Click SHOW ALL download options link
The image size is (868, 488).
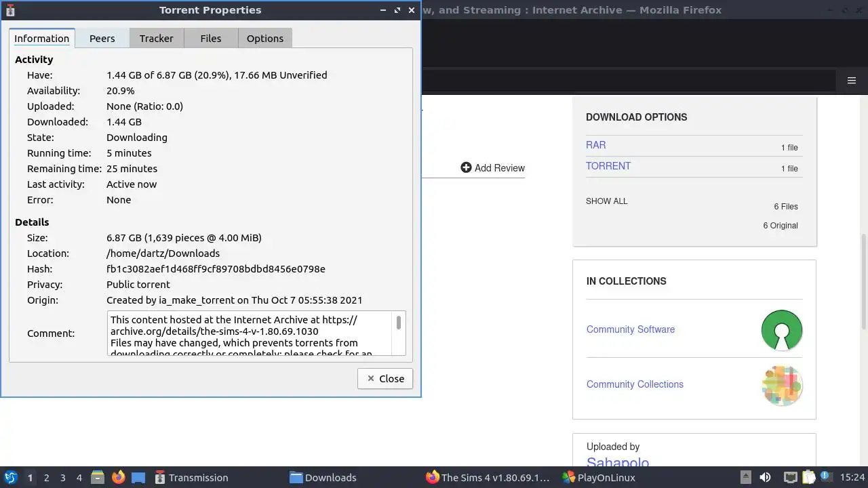click(607, 201)
